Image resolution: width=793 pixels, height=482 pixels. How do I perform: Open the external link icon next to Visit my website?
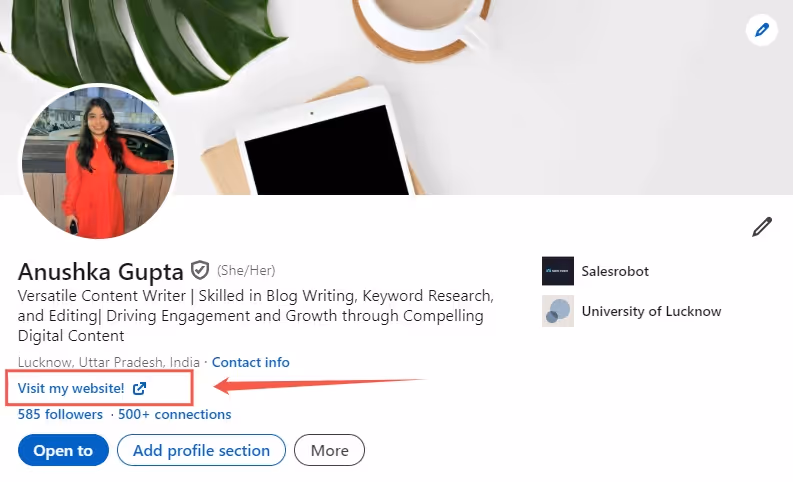coord(140,388)
